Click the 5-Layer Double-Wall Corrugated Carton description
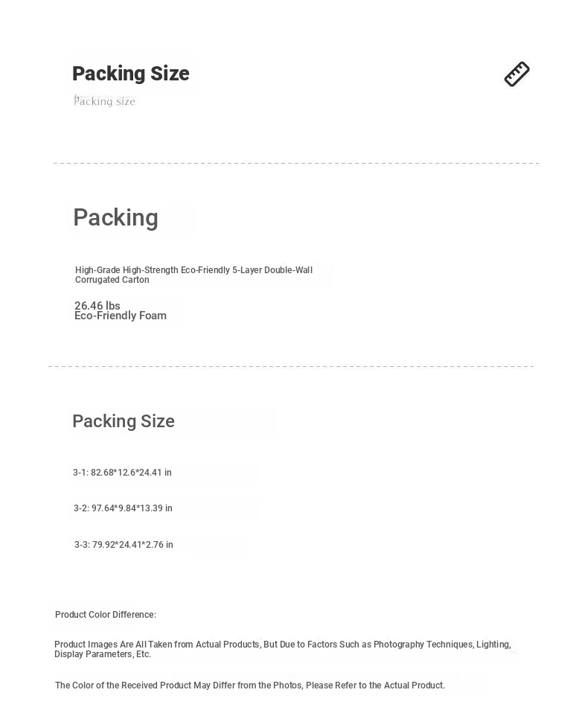The height and width of the screenshot is (716, 588). pyautogui.click(x=194, y=275)
